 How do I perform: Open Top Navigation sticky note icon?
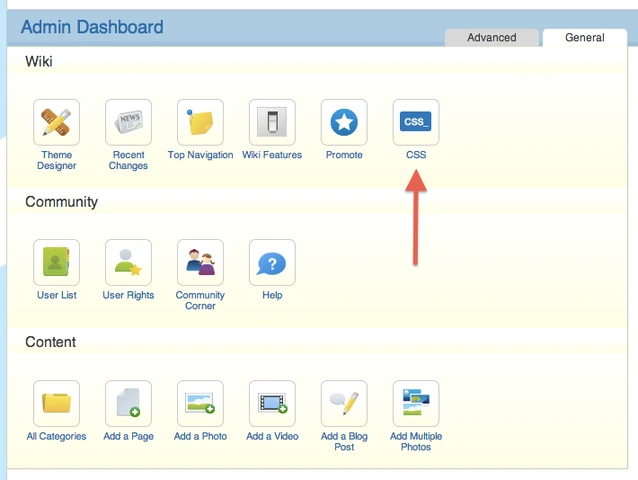click(x=200, y=122)
